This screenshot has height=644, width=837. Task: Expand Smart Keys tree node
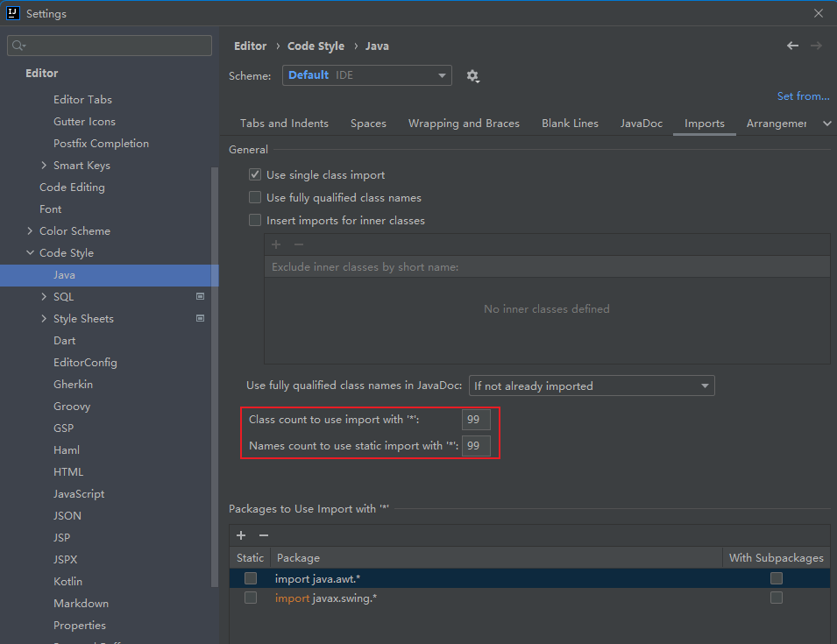44,166
